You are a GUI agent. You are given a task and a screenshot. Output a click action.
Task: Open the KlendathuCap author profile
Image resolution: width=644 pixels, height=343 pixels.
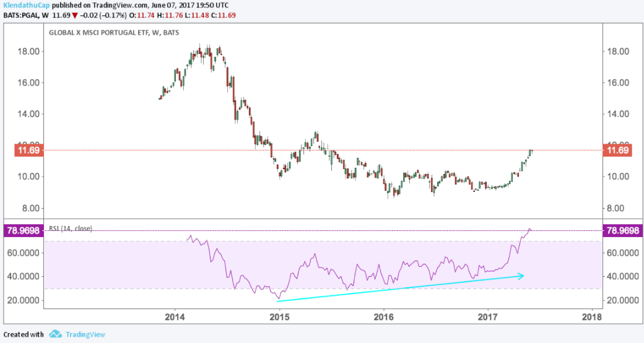(x=25, y=4)
